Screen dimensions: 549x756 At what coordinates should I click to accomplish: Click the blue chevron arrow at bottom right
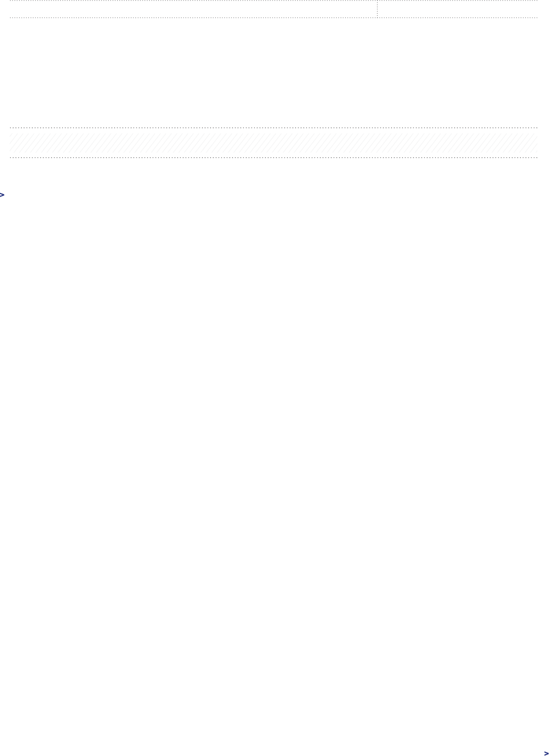546,753
